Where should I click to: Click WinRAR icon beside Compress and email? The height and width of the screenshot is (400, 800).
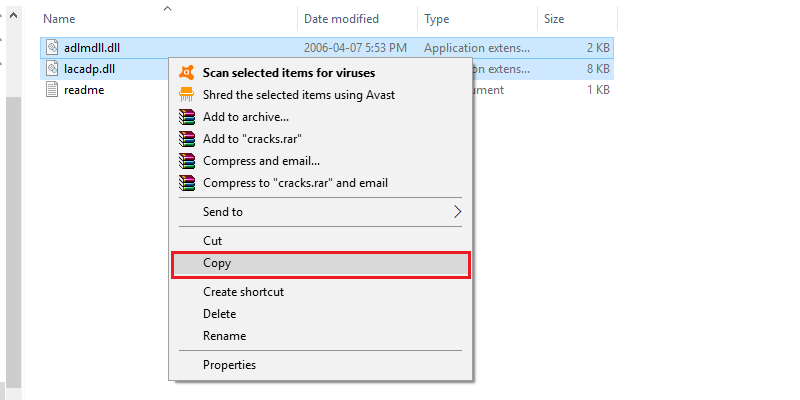coord(186,161)
